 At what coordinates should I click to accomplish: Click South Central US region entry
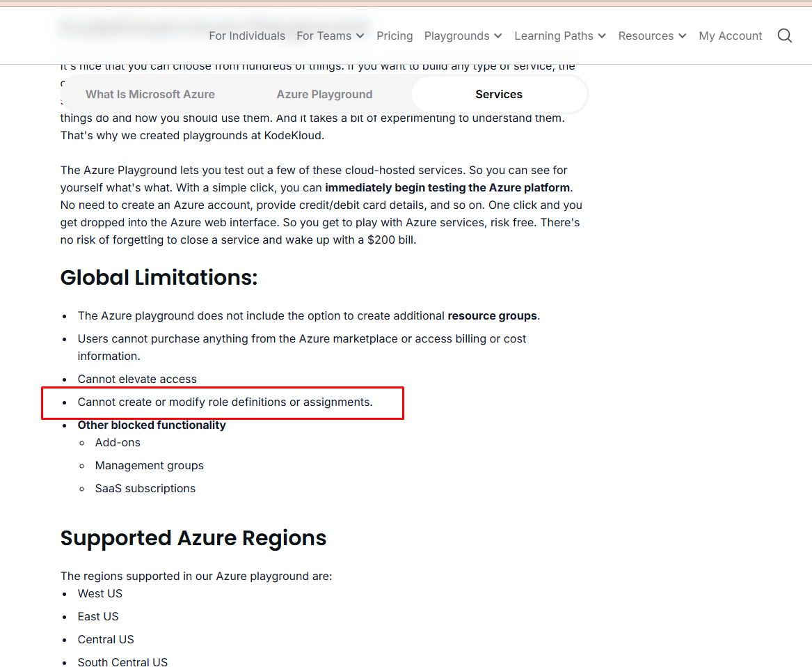(122, 661)
